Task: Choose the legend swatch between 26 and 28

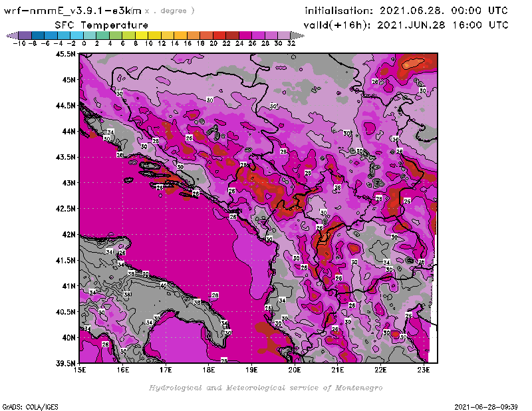Action: click(258, 35)
